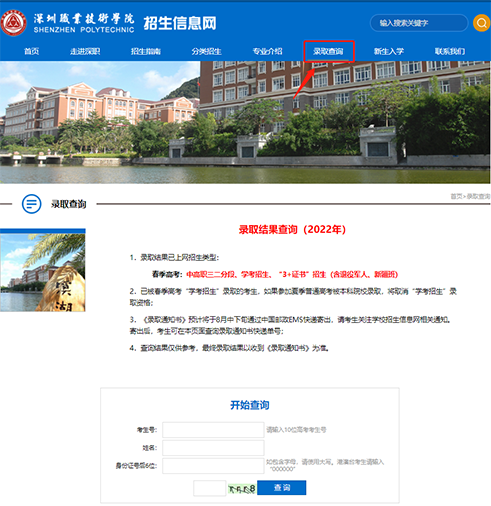Click the ID last six digits field
The width and height of the screenshot is (491, 506).
pyautogui.click(x=213, y=466)
